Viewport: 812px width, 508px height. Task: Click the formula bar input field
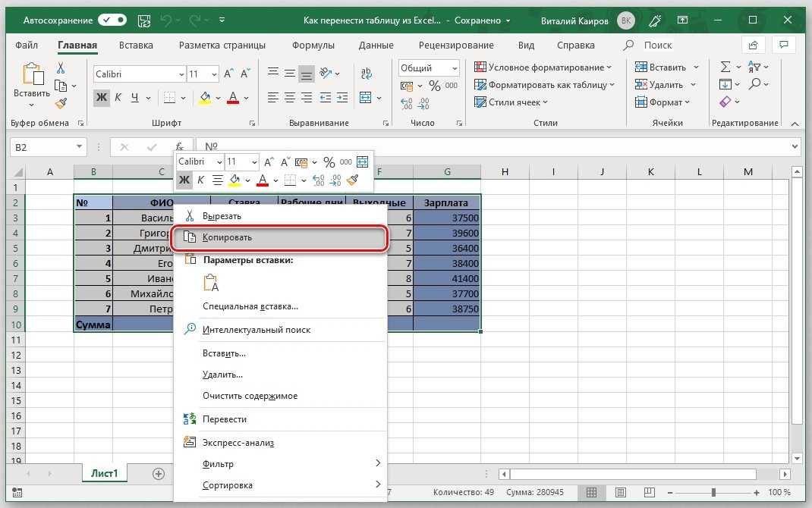[x=493, y=147]
